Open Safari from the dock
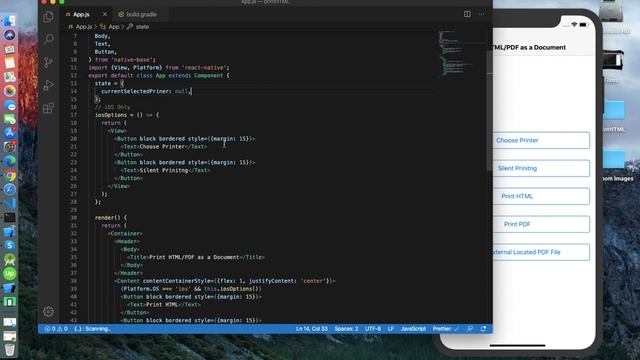The image size is (640, 360). 10,189
